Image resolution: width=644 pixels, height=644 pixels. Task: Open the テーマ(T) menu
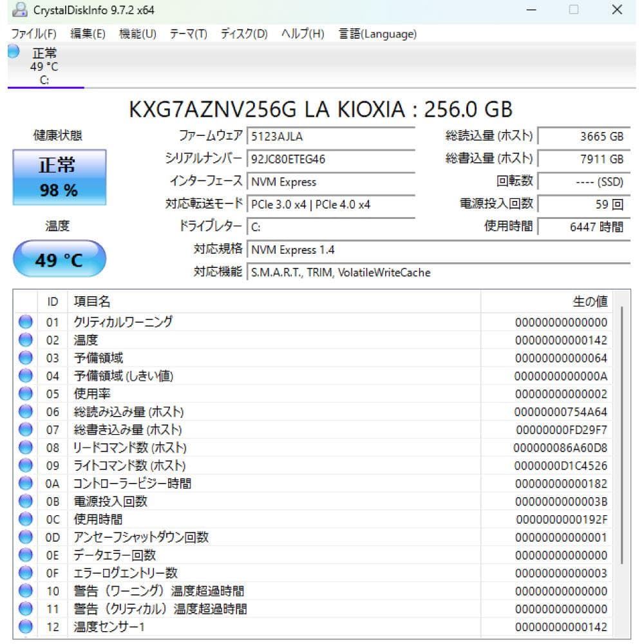click(x=188, y=33)
